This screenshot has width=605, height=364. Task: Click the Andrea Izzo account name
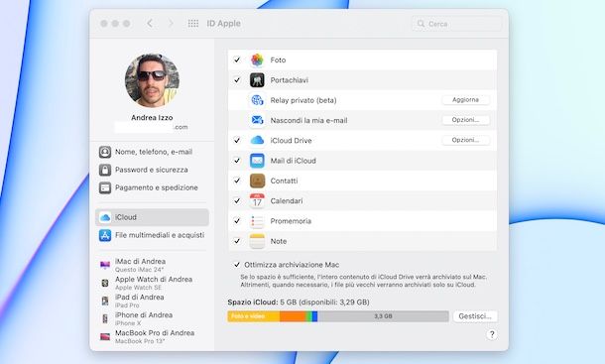pyautogui.click(x=152, y=117)
